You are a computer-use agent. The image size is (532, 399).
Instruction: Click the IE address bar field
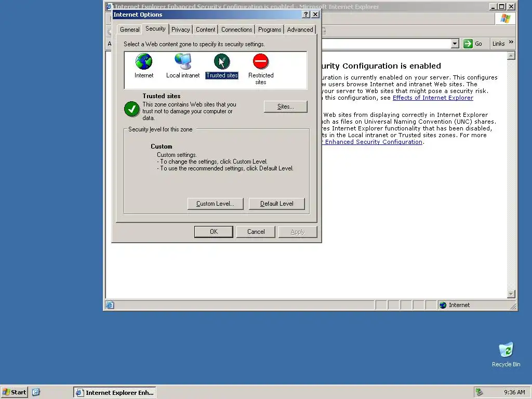click(x=387, y=44)
